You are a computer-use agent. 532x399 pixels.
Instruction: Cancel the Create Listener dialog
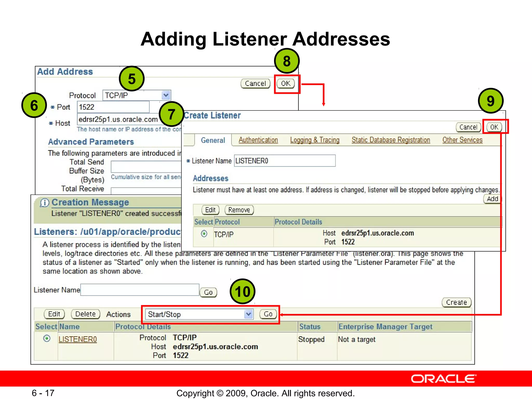click(x=468, y=127)
